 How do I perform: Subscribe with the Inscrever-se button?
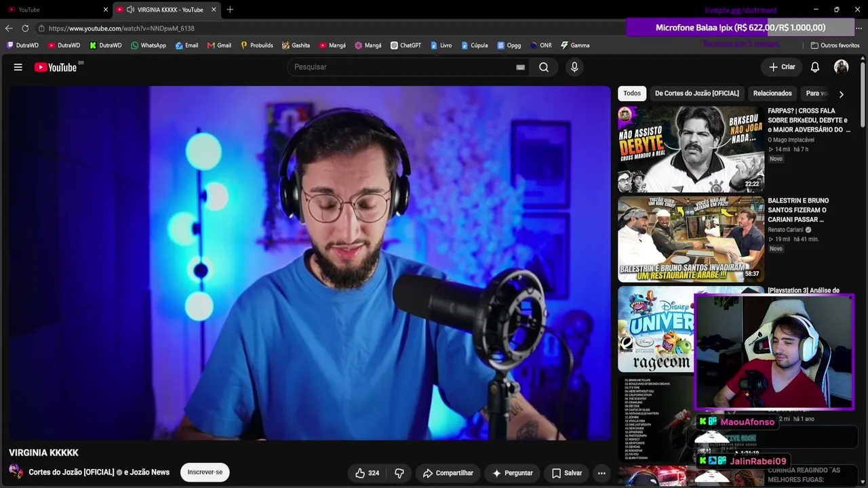click(x=205, y=472)
